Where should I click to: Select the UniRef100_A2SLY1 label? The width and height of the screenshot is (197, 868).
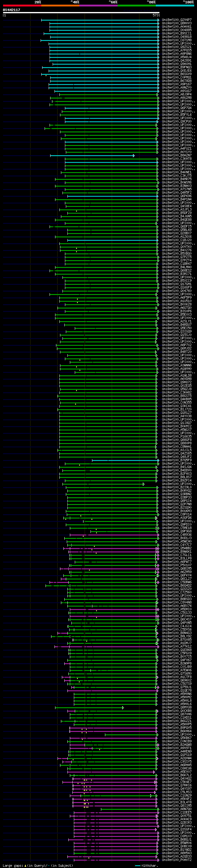[x=177, y=321]
